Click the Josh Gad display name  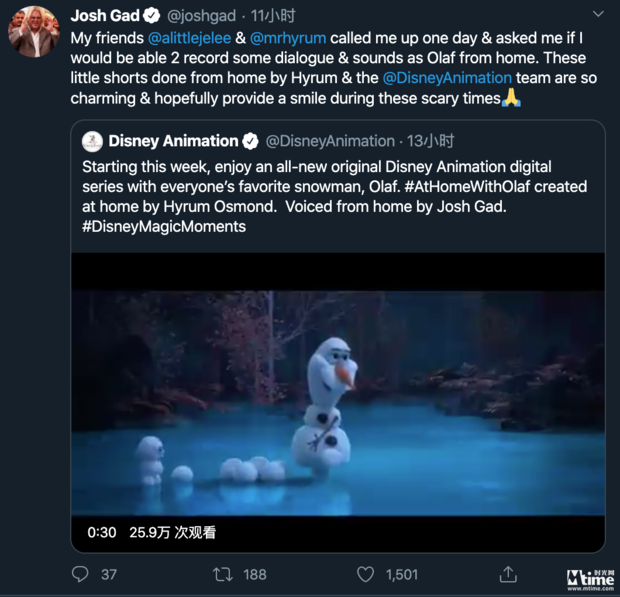[104, 16]
